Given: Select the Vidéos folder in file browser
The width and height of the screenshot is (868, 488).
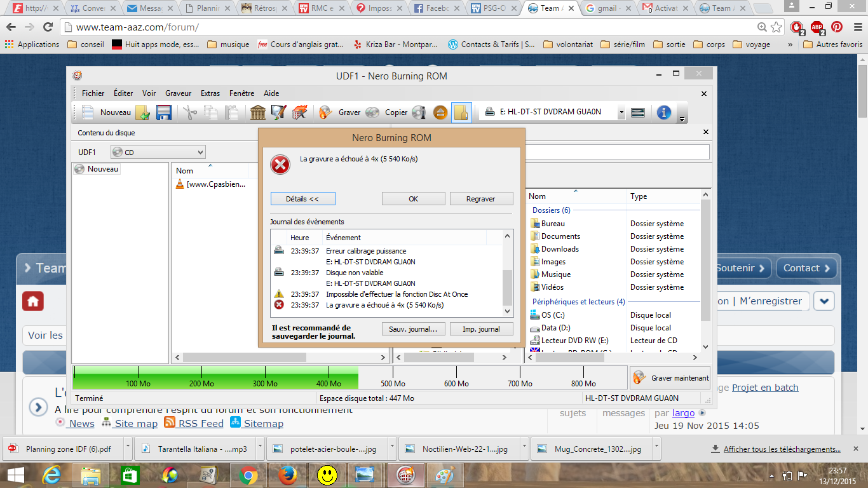Looking at the screenshot, I should click(x=547, y=287).
